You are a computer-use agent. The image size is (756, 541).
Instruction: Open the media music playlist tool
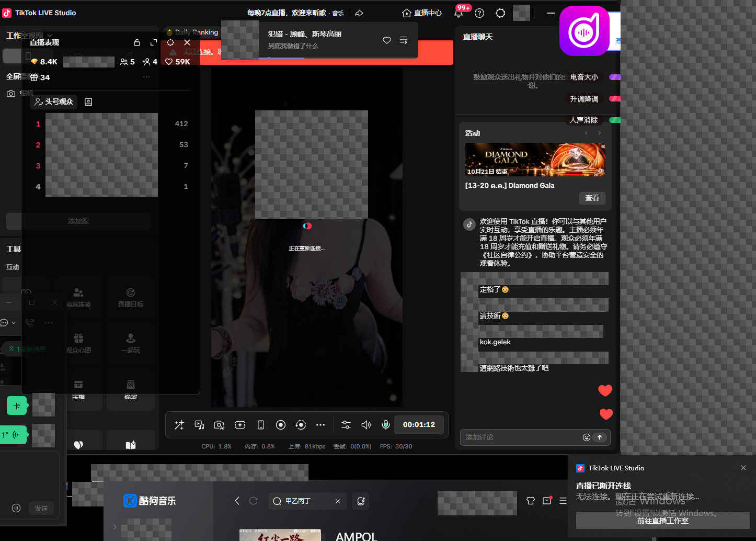[199, 425]
